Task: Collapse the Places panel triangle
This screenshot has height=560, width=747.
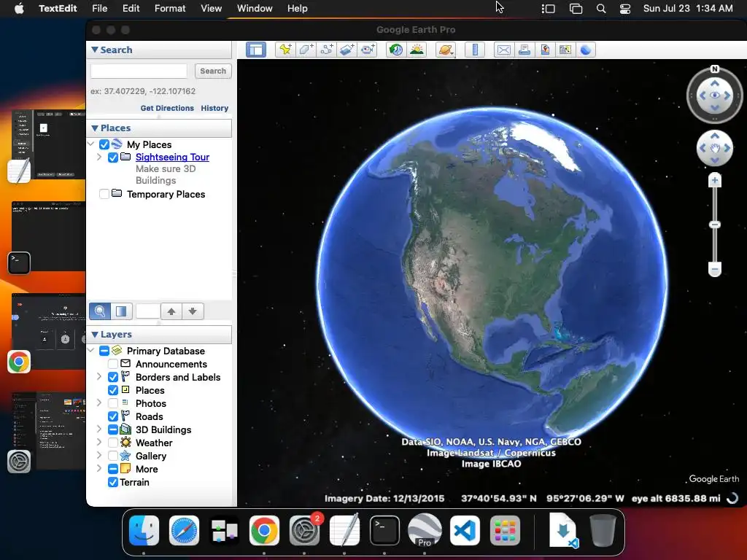Action: pyautogui.click(x=95, y=128)
